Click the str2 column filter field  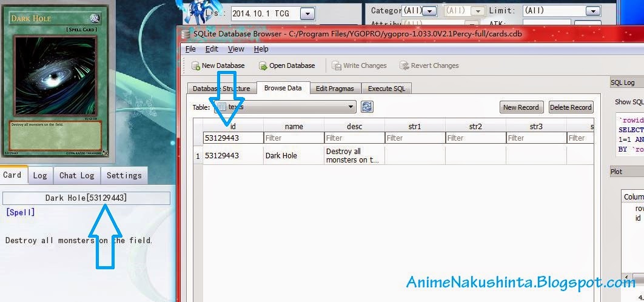coord(475,138)
